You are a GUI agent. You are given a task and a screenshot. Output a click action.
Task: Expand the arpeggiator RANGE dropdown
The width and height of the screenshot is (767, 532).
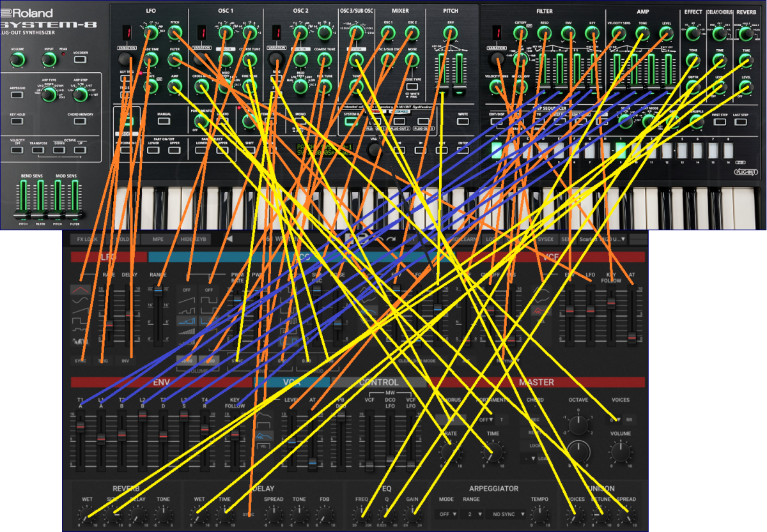[470, 513]
